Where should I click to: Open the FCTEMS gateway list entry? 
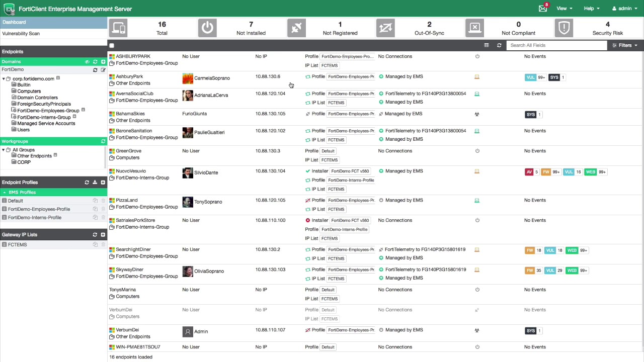[18, 245]
